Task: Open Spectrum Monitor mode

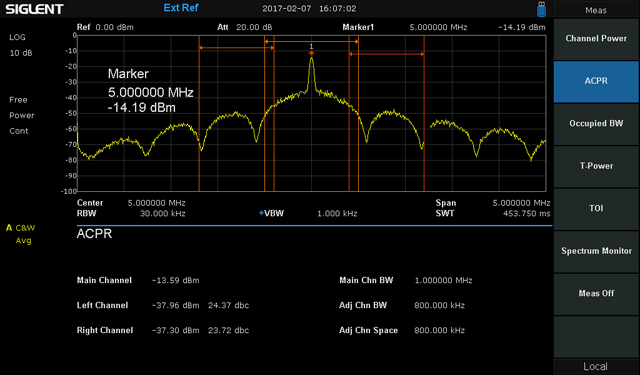Action: [596, 251]
